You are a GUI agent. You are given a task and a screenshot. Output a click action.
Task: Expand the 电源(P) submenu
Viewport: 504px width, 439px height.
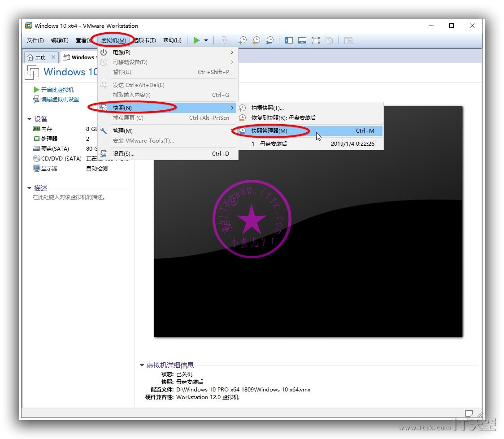point(168,52)
